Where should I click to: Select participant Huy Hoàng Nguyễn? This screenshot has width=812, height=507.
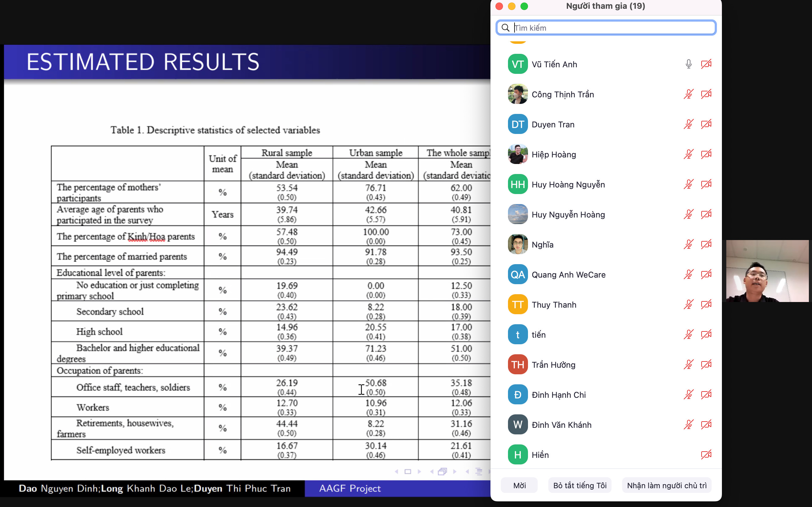568,184
